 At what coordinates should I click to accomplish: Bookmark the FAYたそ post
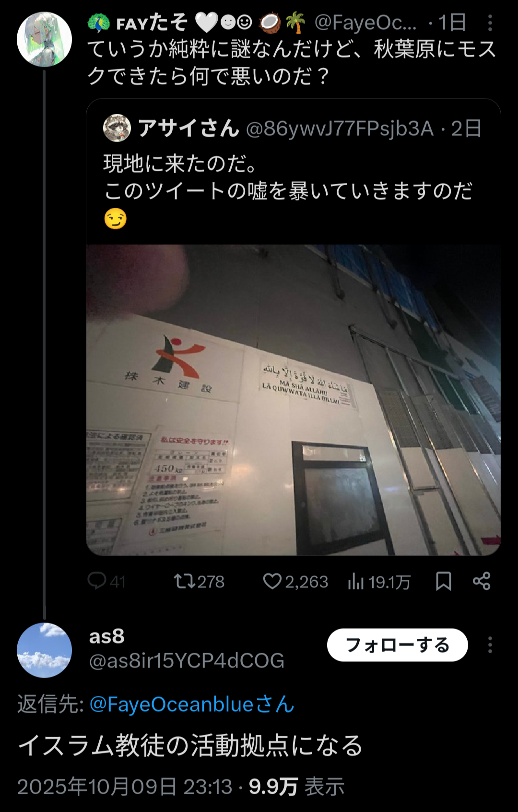[x=443, y=581]
